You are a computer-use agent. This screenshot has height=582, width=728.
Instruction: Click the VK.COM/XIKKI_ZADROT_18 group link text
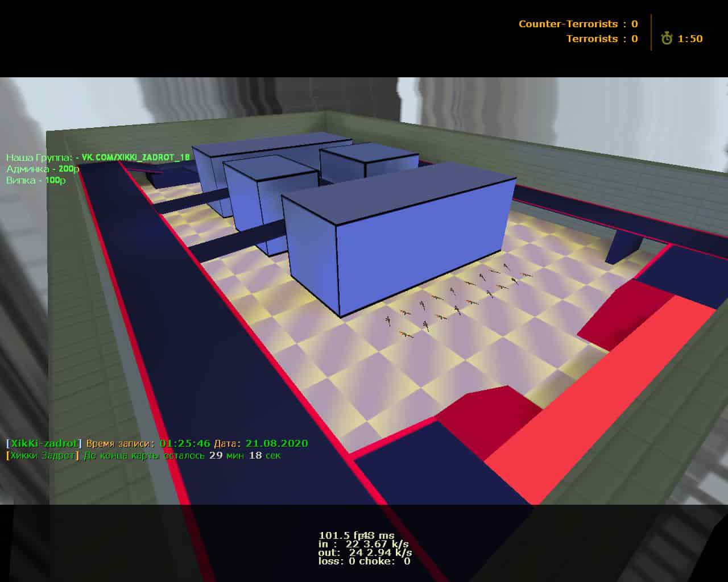135,157
